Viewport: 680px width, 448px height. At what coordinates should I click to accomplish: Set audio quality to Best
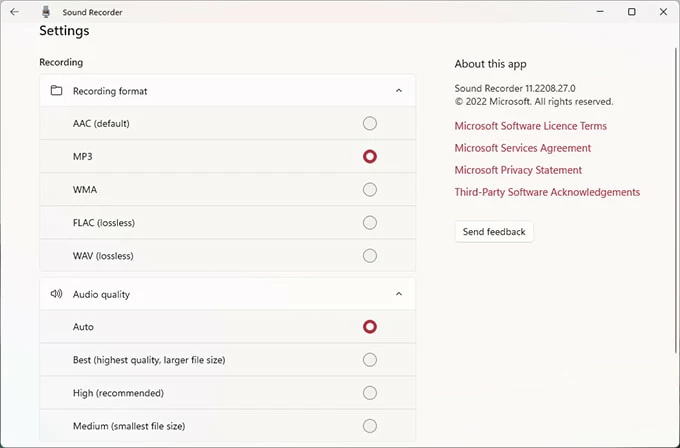click(x=370, y=359)
